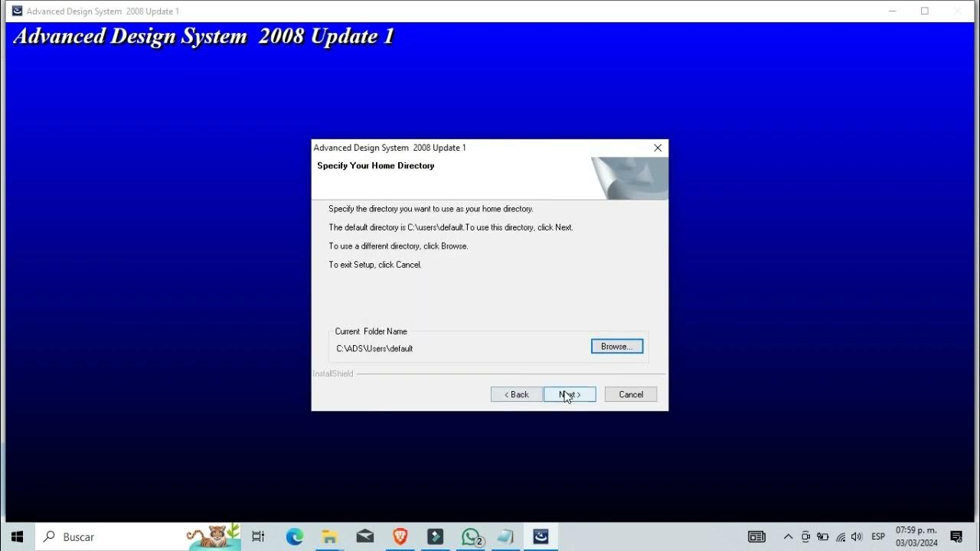Show hidden system tray icons
The width and height of the screenshot is (980, 551).
[x=788, y=537]
